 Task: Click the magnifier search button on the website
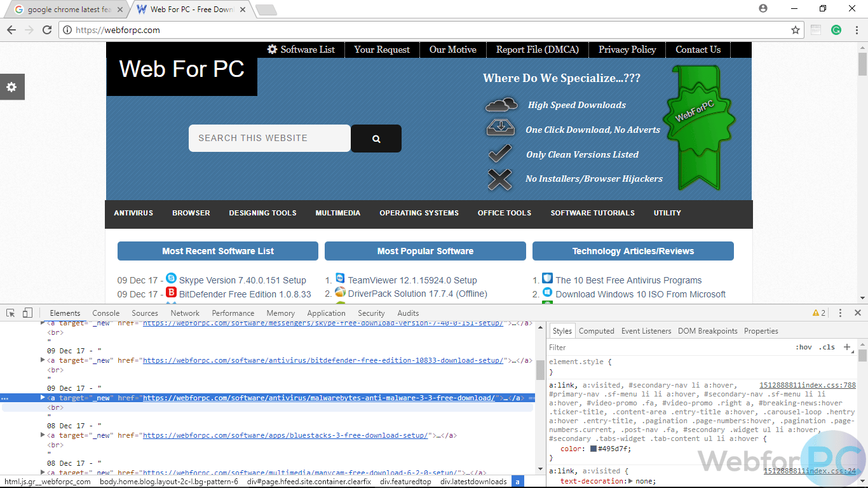click(x=376, y=139)
